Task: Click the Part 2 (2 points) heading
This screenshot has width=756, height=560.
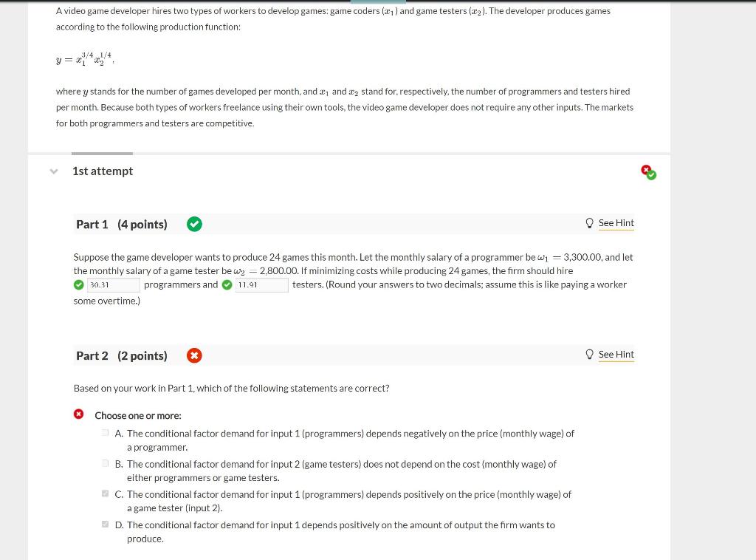Action: point(122,355)
